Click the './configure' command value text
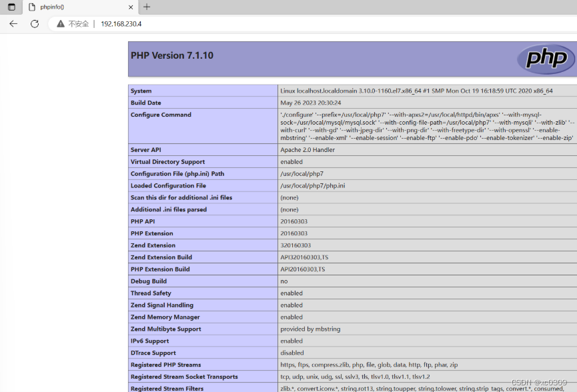Image resolution: width=577 pixels, height=392 pixels. [427, 126]
